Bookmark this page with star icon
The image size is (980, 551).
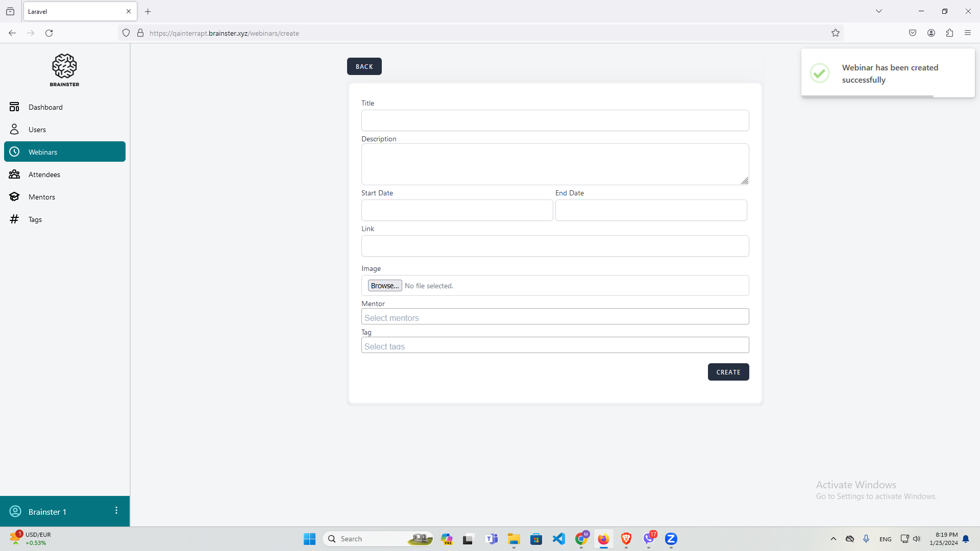(x=835, y=33)
